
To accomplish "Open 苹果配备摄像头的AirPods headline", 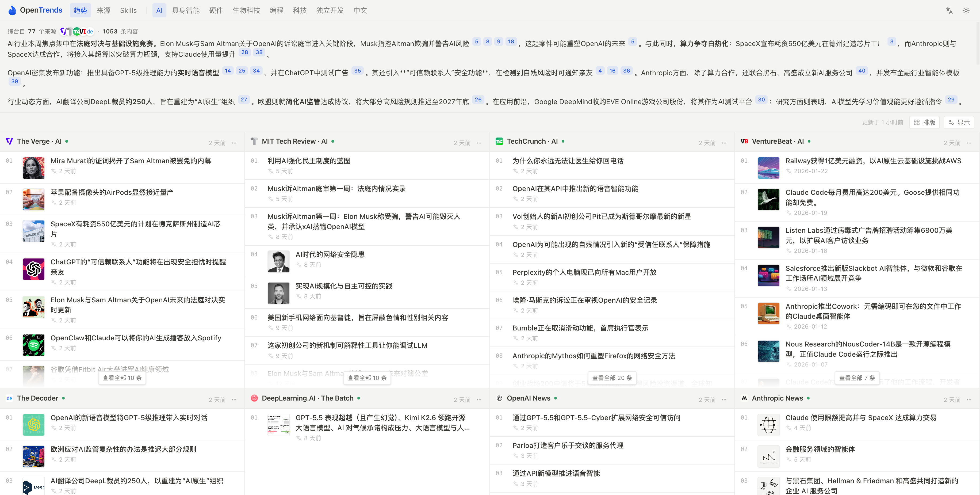I will [x=112, y=192].
